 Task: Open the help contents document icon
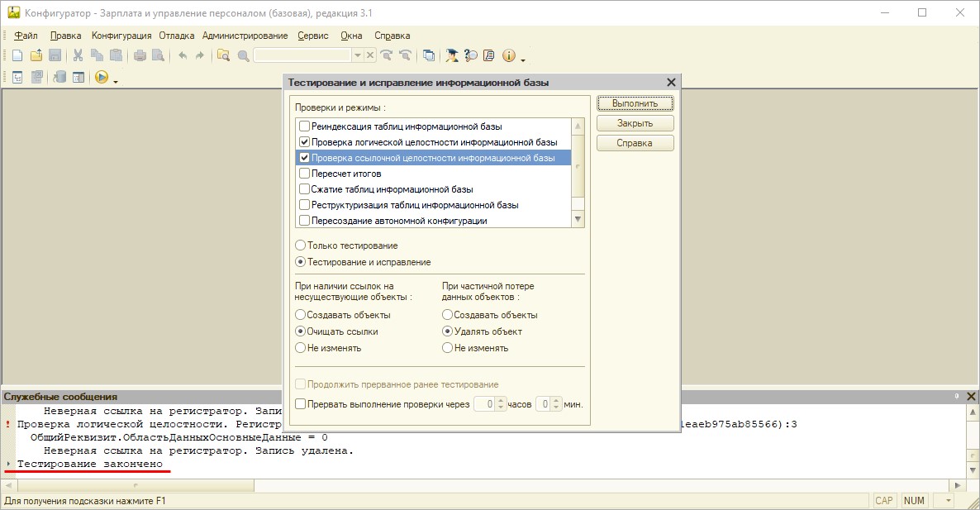click(489, 55)
